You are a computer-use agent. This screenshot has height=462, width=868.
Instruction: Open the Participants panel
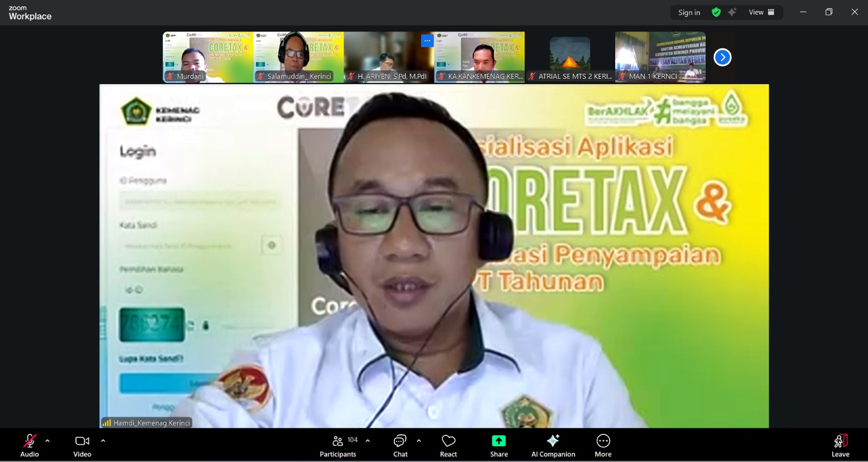(x=337, y=445)
